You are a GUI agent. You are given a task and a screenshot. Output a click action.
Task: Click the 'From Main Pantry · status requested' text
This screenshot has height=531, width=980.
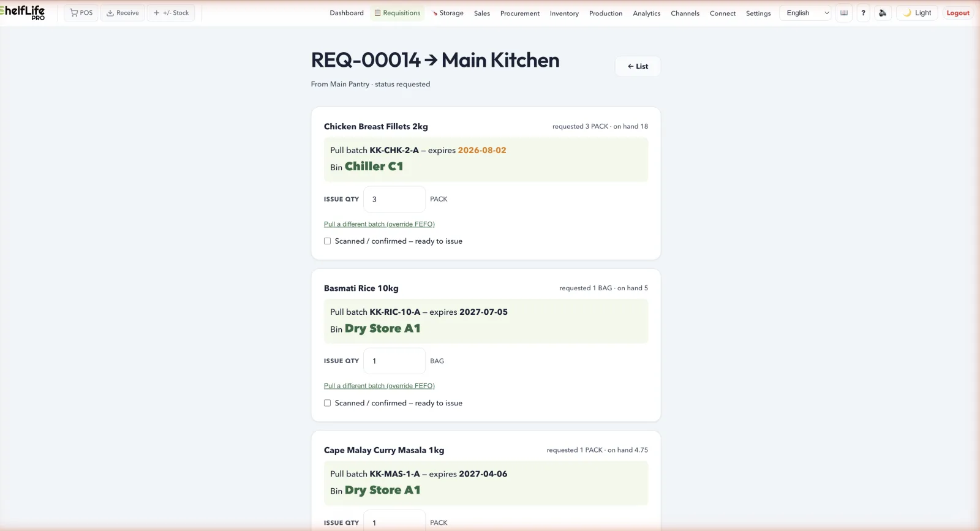point(371,85)
